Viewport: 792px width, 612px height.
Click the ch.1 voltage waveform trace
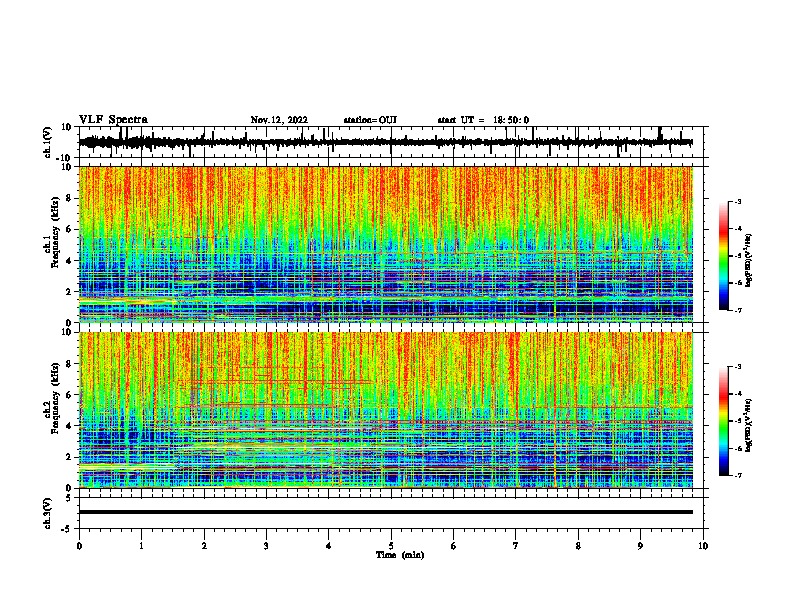tap(386, 142)
